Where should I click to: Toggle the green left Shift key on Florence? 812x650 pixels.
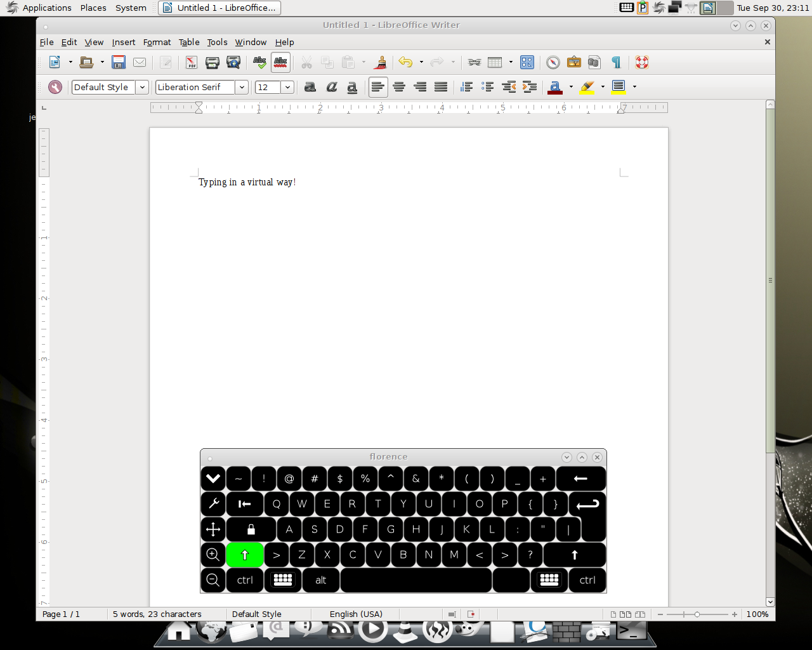[245, 555]
